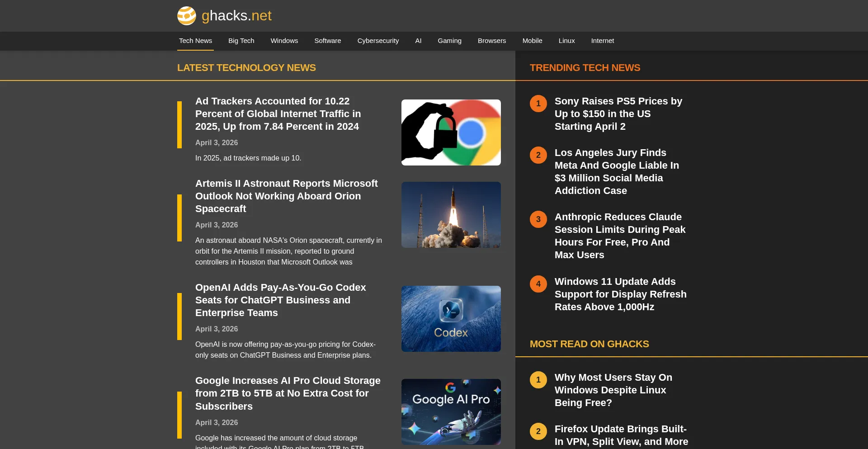
Task: Open Firefox Update Built-In VPN article
Action: [621, 435]
